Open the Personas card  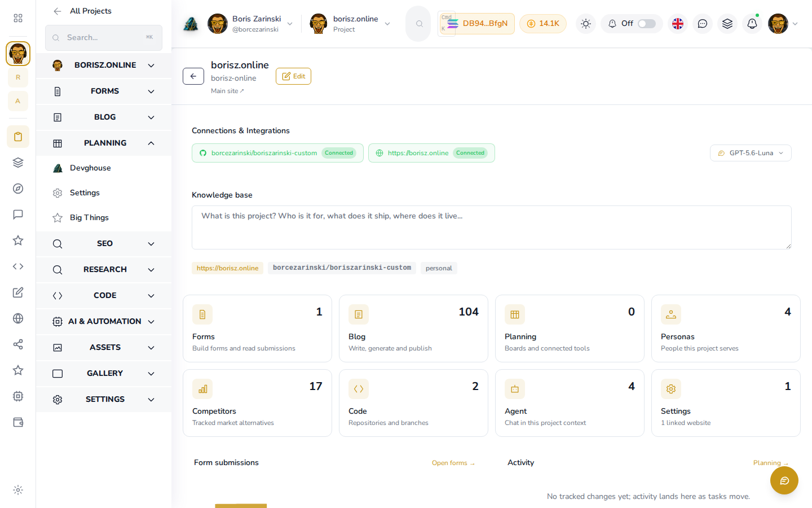point(726,329)
